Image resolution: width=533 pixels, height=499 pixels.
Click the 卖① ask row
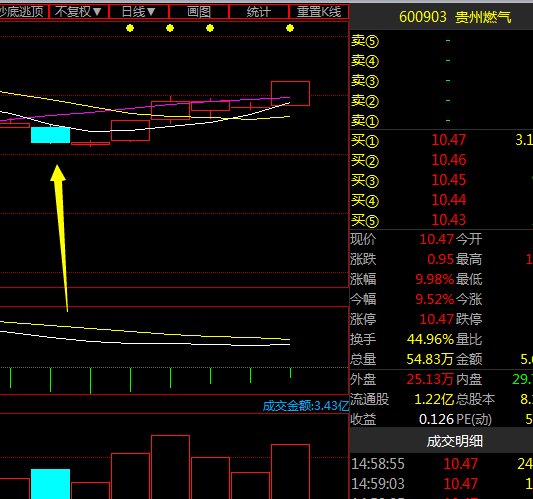pyautogui.click(x=441, y=120)
